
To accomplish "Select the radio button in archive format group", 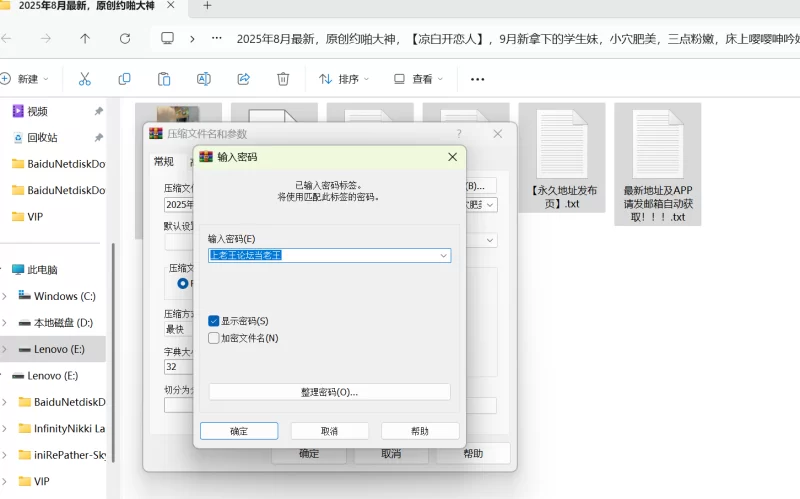I will (183, 283).
